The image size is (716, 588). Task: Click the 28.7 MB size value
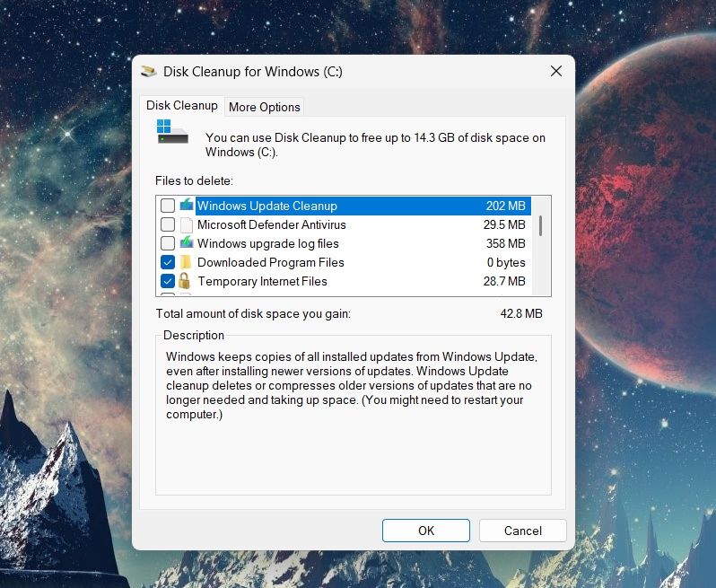504,281
